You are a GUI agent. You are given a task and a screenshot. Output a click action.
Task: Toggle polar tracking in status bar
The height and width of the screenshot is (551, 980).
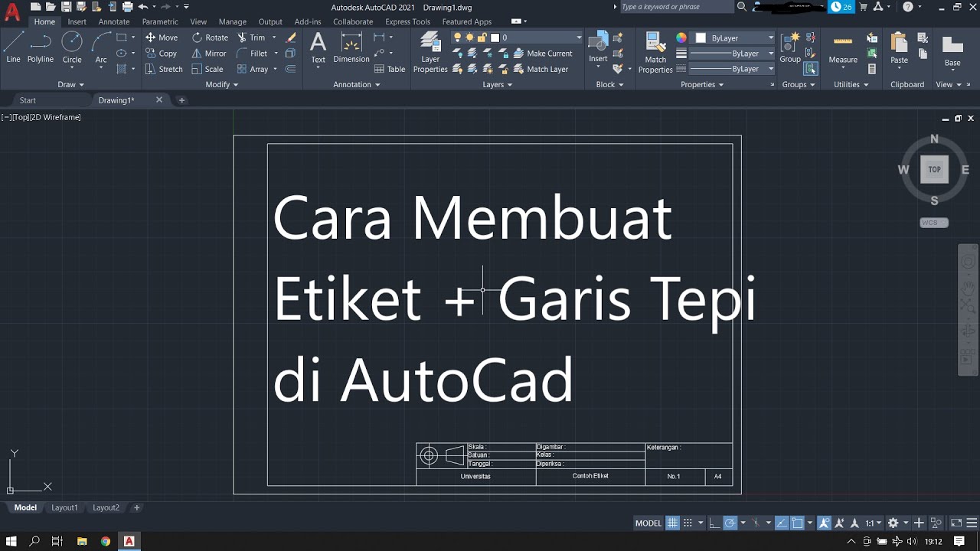pos(730,523)
